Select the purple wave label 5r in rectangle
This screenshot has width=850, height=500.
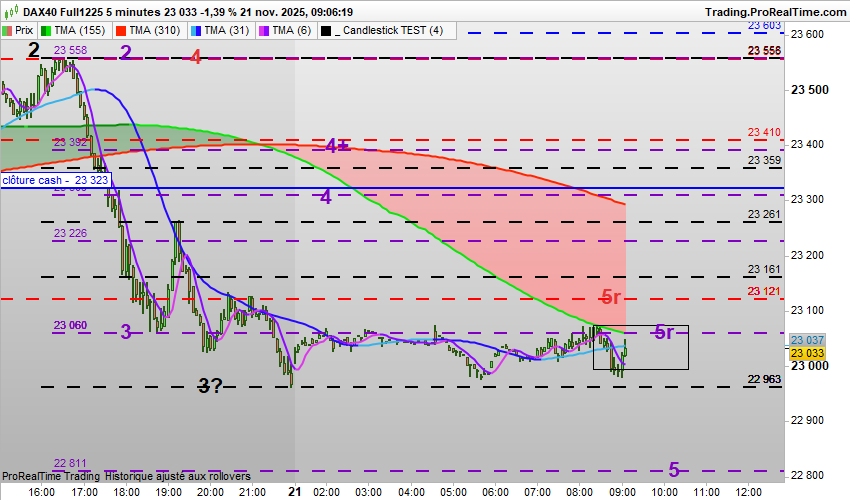coord(664,332)
